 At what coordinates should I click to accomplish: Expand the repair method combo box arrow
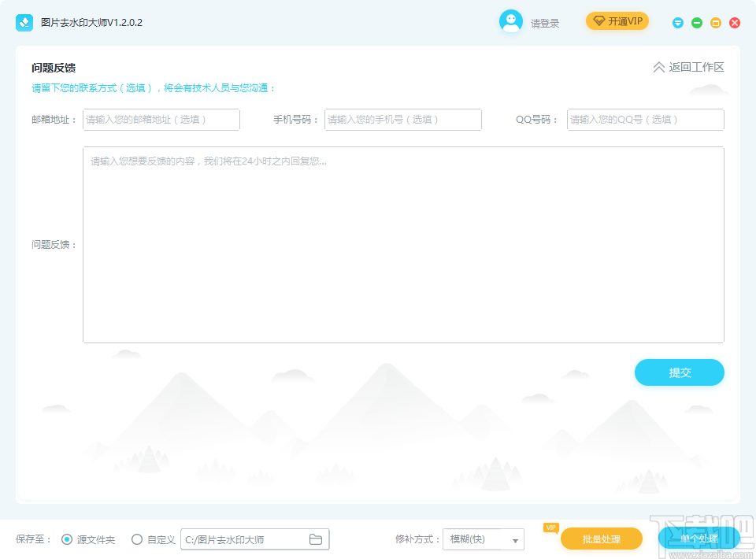[x=516, y=539]
